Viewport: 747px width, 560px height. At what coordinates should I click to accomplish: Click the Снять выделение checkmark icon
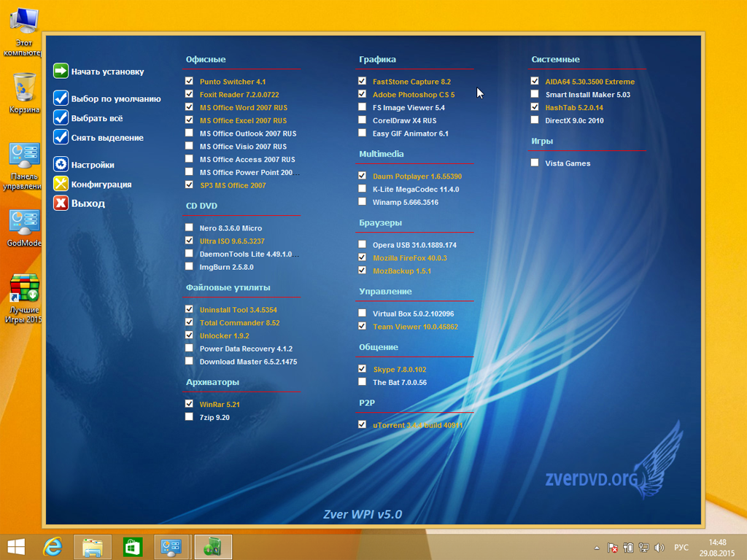tap(61, 137)
